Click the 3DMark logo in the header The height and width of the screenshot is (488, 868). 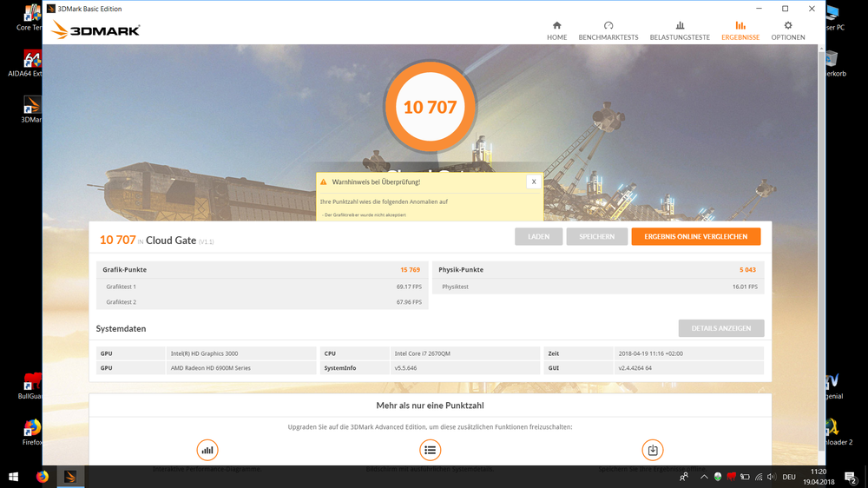click(x=95, y=30)
